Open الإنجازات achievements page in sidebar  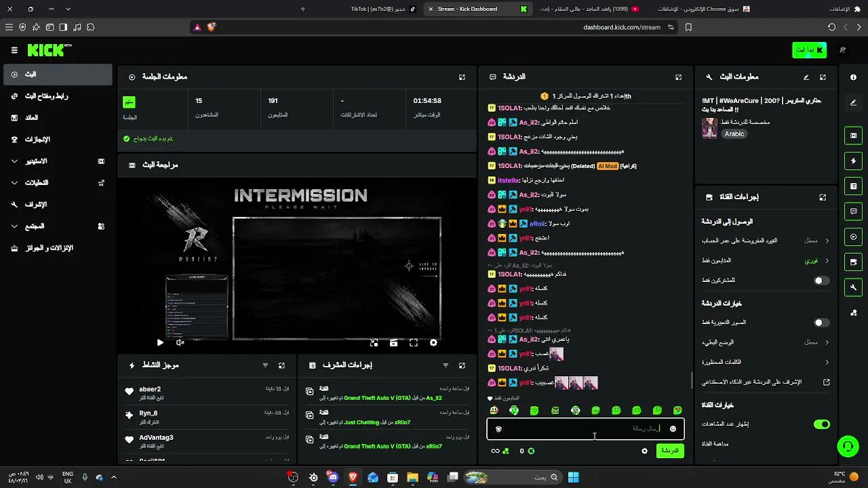click(x=57, y=140)
